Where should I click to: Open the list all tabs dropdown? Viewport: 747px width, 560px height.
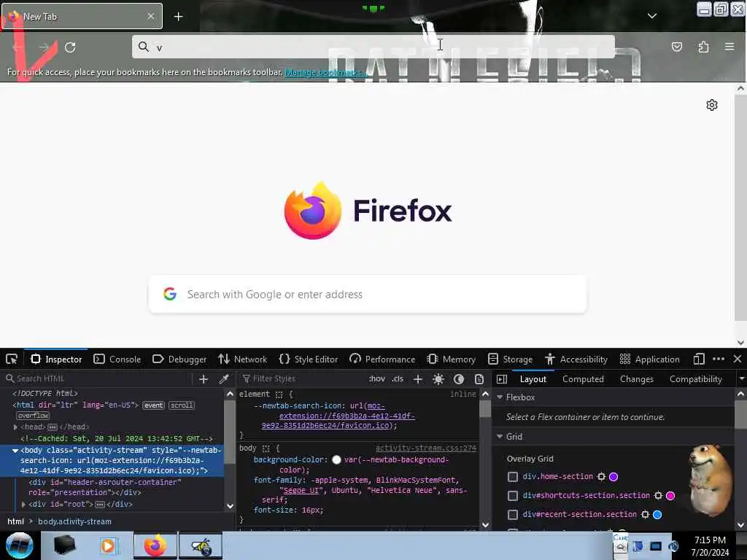652,16
